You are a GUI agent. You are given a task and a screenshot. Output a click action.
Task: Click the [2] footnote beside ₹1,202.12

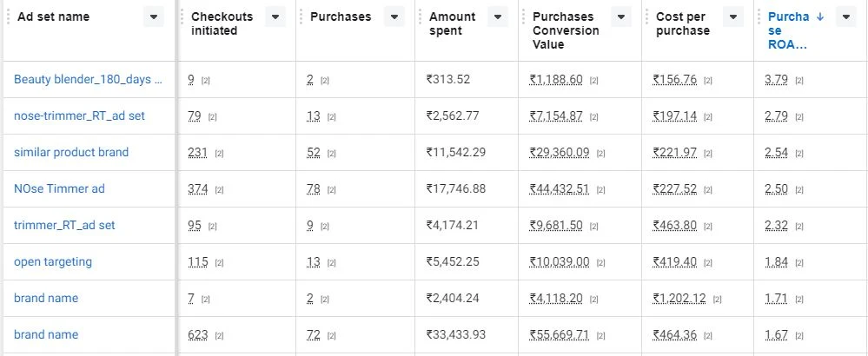718,300
